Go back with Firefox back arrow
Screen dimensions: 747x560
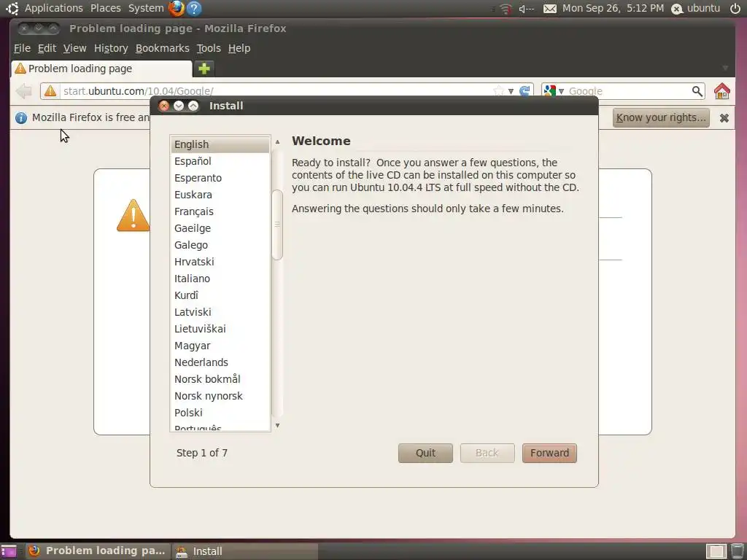pyautogui.click(x=23, y=91)
